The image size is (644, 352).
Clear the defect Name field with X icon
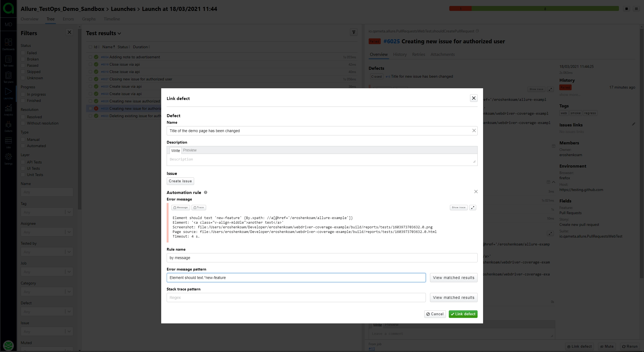point(474,131)
